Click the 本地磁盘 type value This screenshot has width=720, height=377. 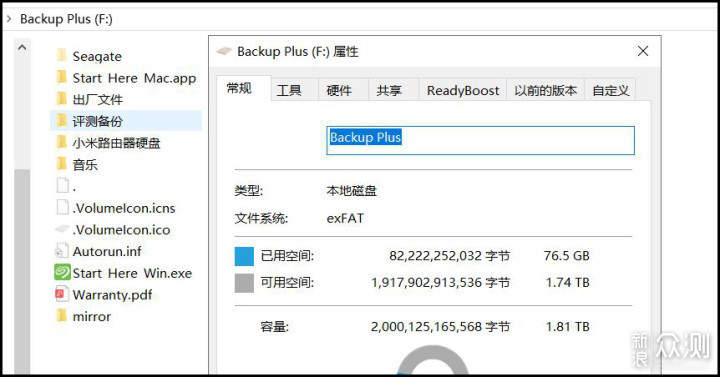pos(351,190)
